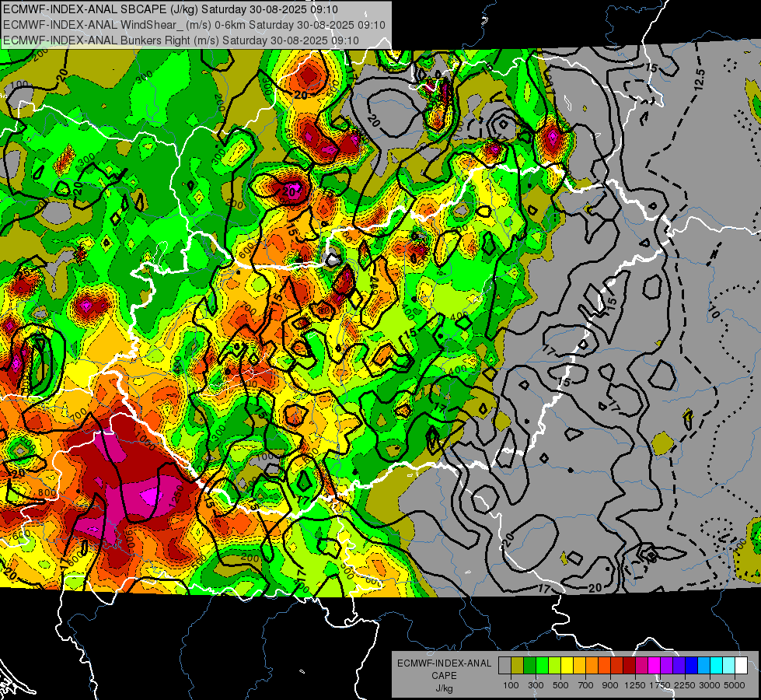Click the J/kg unit label in legend
Screen dimensions: 761x700
[444, 688]
